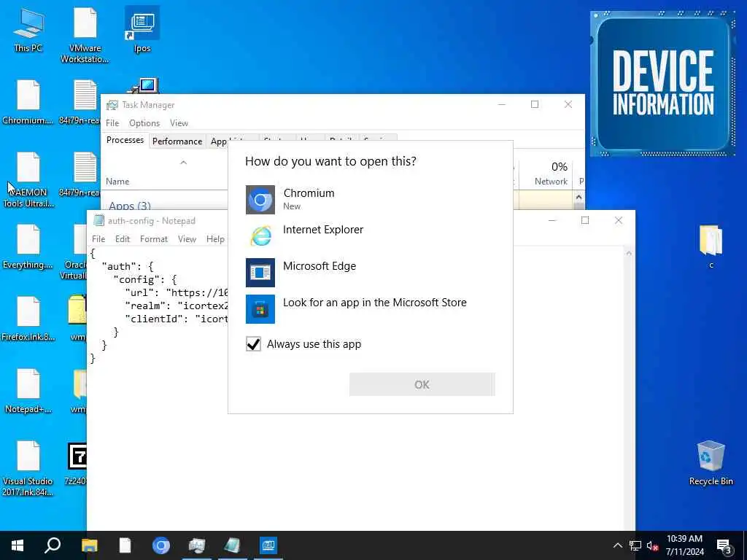
Task: Click the Notepad scrollbar up arrow
Action: coord(629,253)
